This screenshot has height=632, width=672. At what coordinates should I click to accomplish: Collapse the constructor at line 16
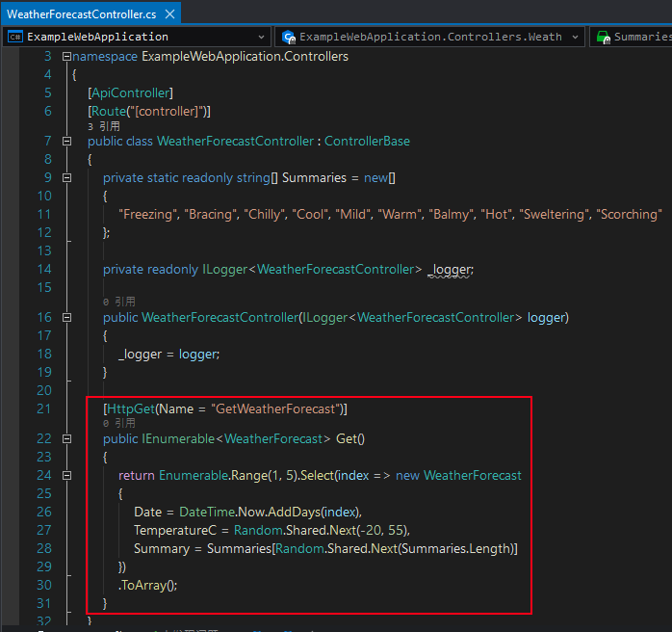66,317
